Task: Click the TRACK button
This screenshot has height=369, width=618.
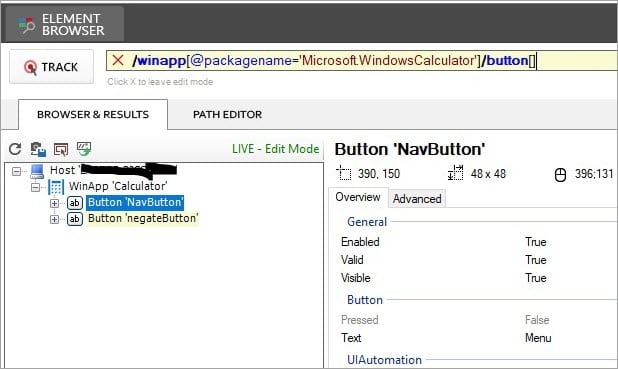Action: [x=52, y=67]
